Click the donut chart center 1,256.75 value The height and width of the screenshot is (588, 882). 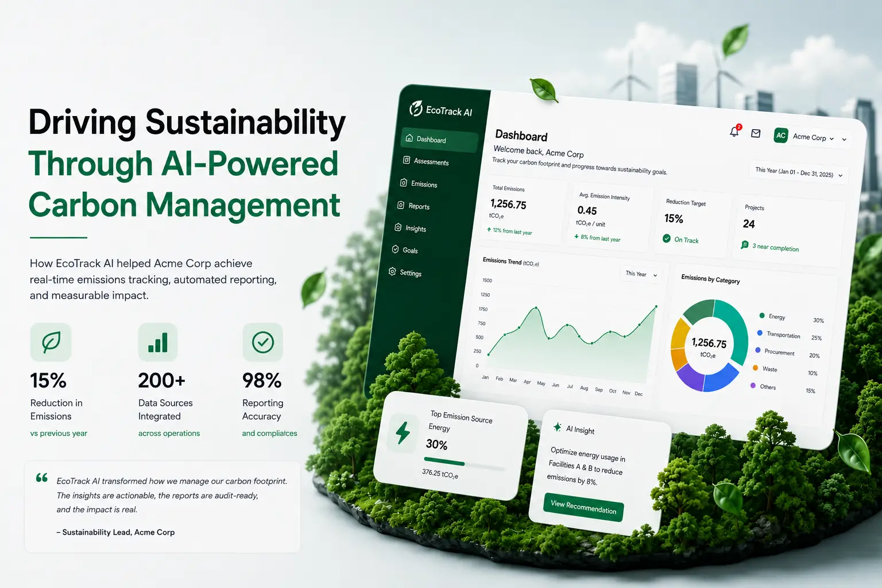[709, 343]
